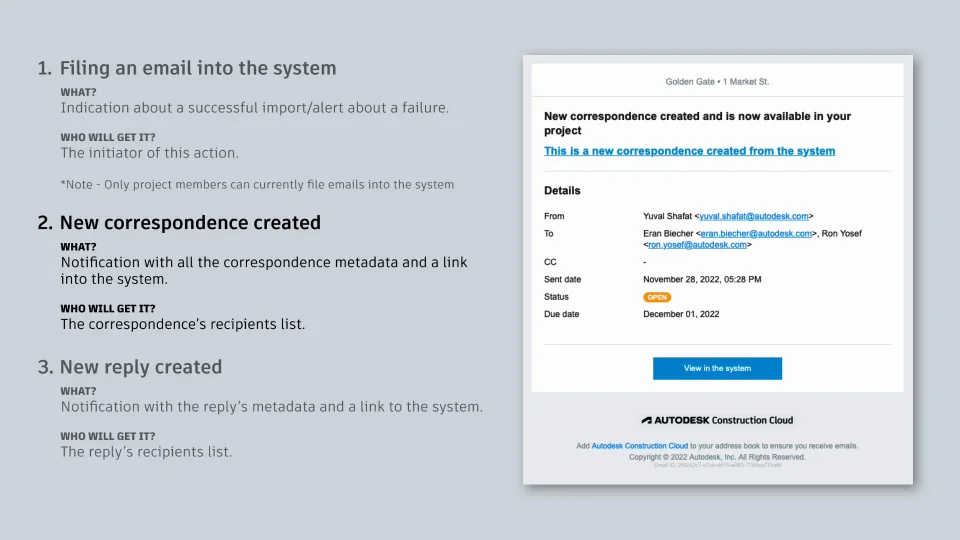
Task: Click the note about project members filing emails
Action: point(257,184)
